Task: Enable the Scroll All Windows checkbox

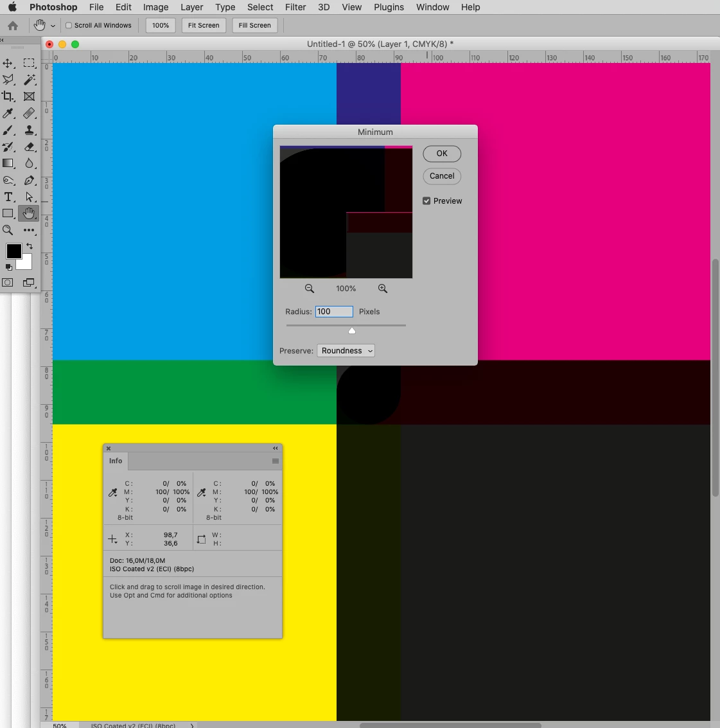Action: [x=69, y=26]
